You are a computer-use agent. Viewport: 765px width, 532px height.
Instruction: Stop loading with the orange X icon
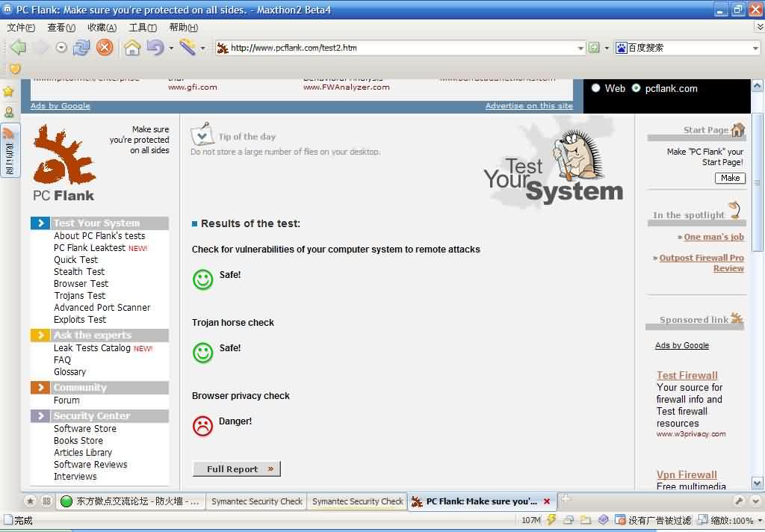click(105, 47)
